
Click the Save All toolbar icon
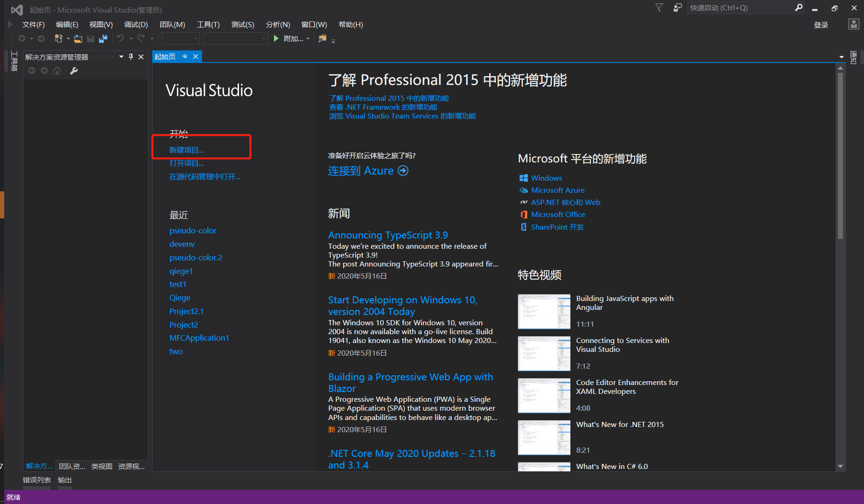click(103, 39)
